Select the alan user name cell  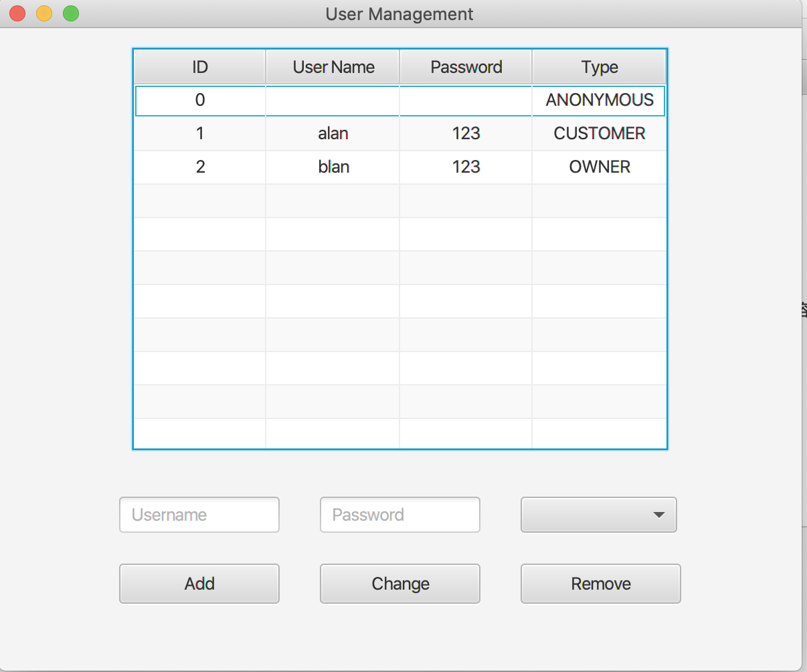point(333,134)
